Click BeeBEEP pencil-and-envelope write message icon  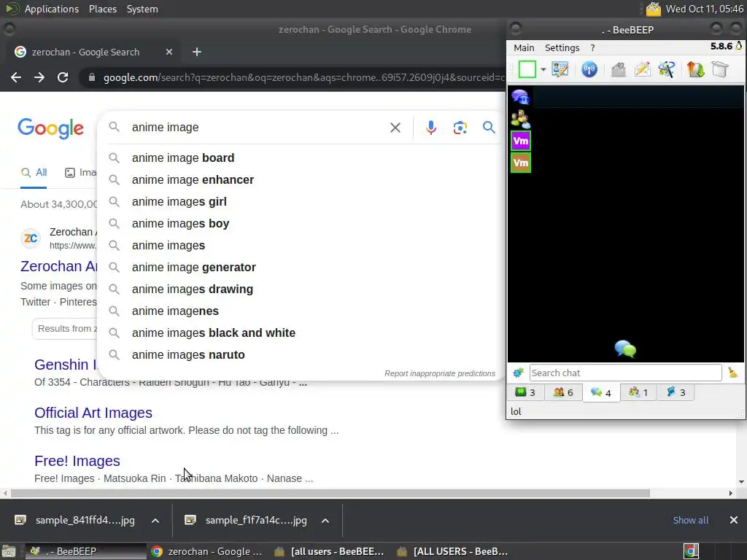tap(643, 69)
